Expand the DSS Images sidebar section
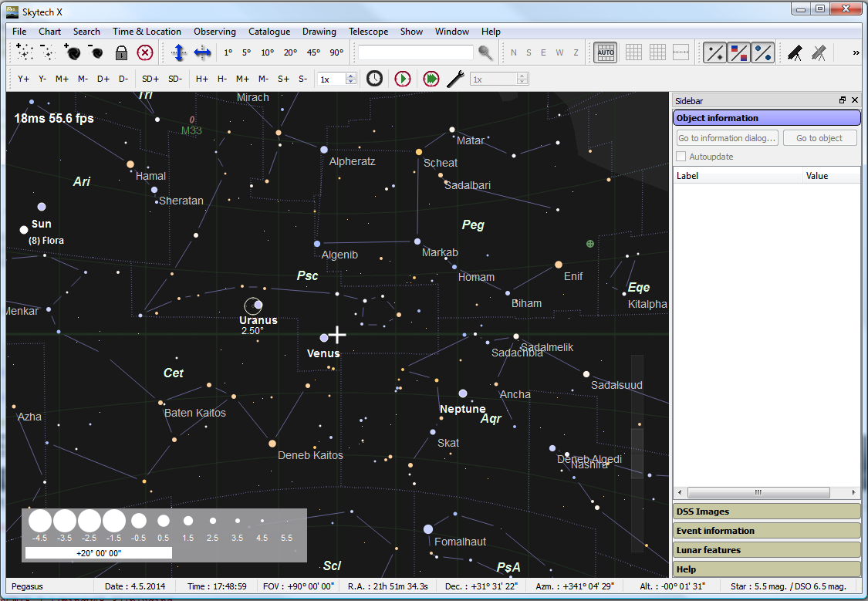The width and height of the screenshot is (868, 601). tap(767, 512)
